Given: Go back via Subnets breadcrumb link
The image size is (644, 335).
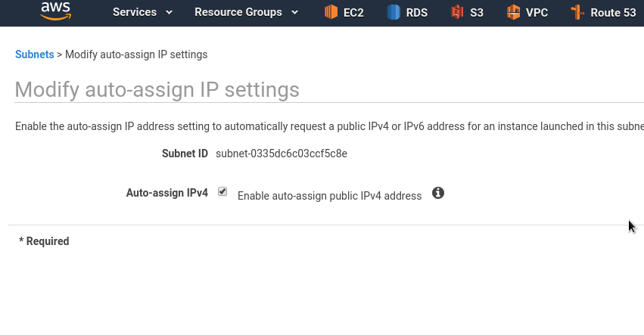Looking at the screenshot, I should (x=35, y=54).
